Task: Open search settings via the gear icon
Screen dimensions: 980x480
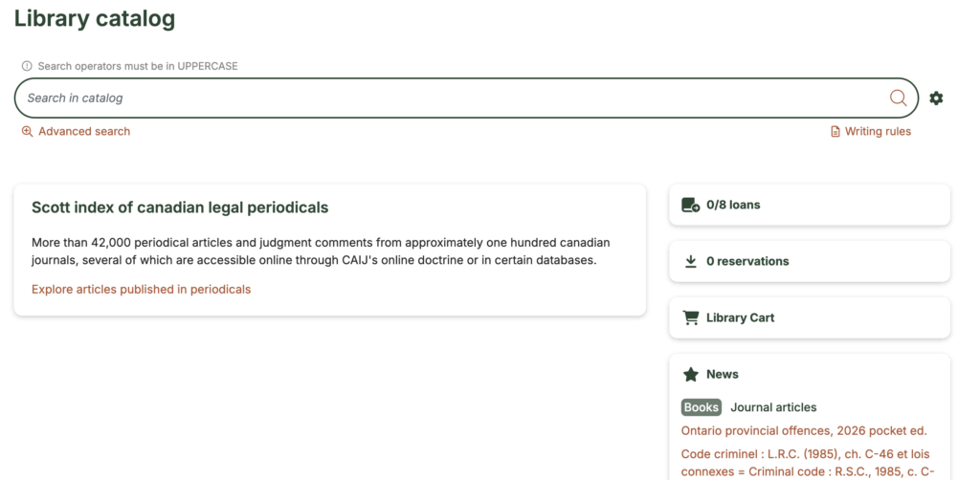Action: [x=936, y=98]
